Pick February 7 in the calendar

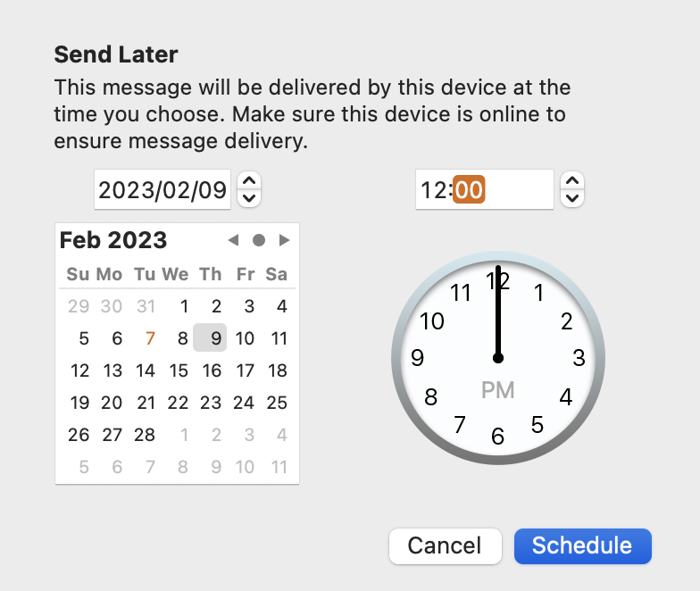click(150, 338)
